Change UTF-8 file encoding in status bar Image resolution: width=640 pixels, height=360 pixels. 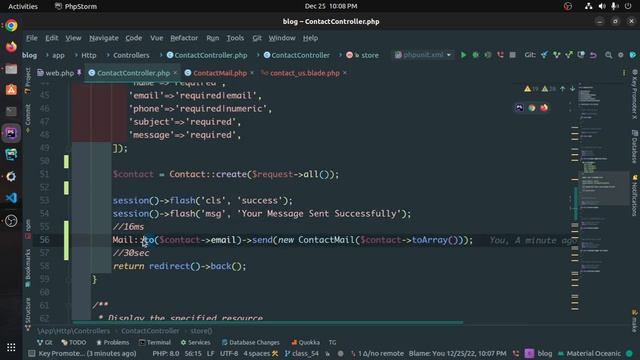click(229, 353)
